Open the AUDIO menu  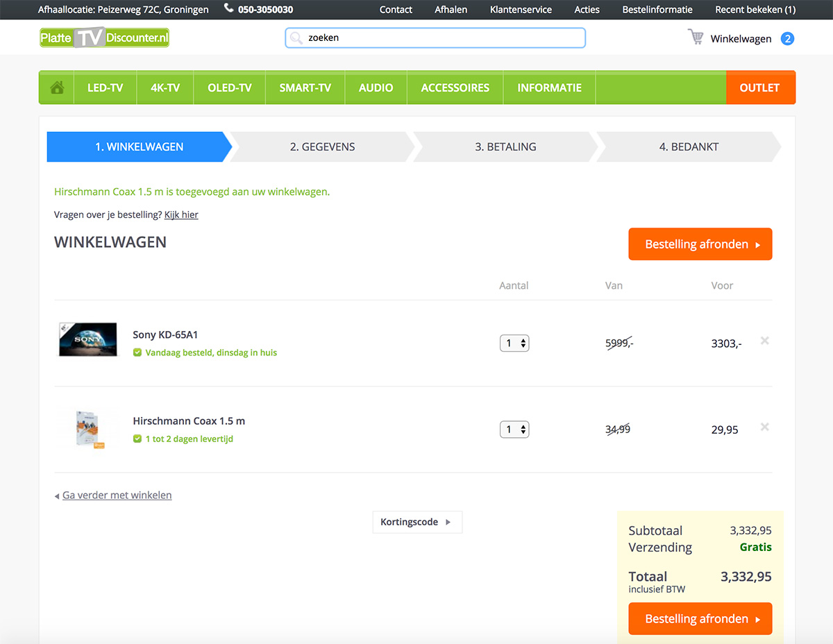pos(376,87)
